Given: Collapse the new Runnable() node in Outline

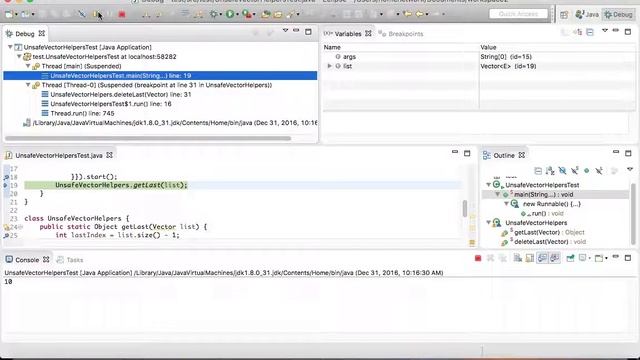Looking at the screenshot, I should tap(506, 204).
